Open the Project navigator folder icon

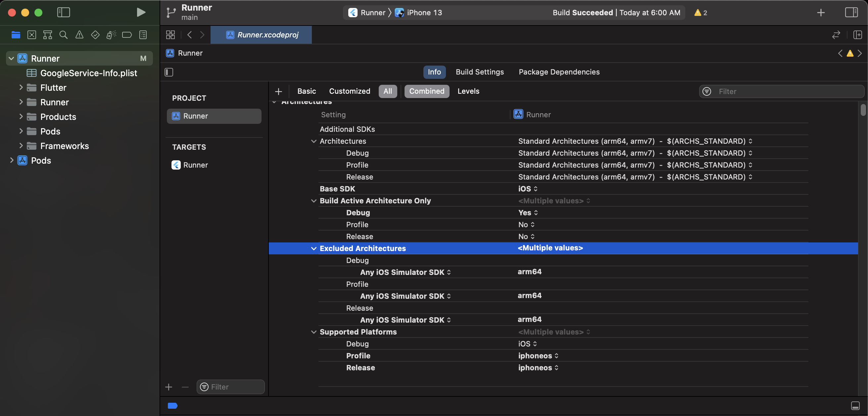(16, 35)
